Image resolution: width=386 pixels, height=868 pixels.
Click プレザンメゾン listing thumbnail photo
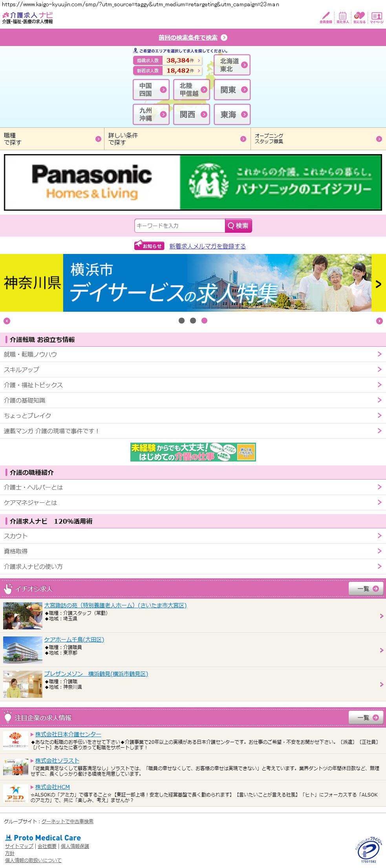point(23,684)
